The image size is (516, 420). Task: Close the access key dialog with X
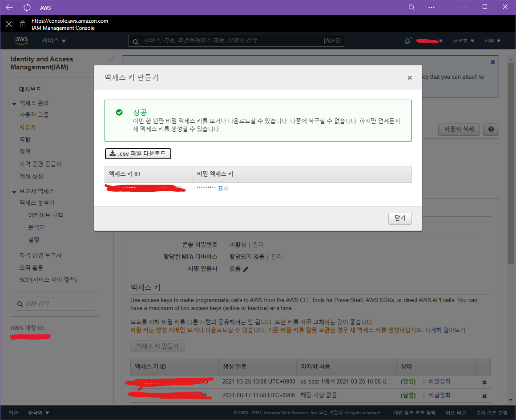point(410,78)
